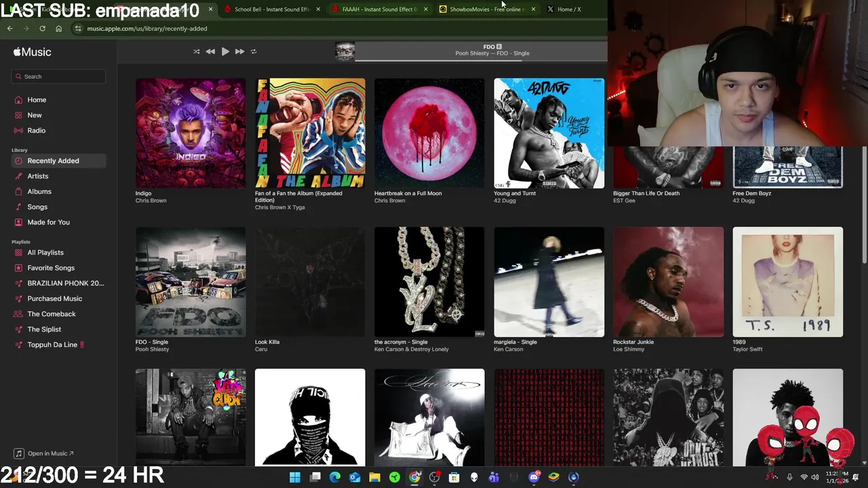Image resolution: width=868 pixels, height=488 pixels.
Task: Open Young and Turnt album cover
Action: 549,133
